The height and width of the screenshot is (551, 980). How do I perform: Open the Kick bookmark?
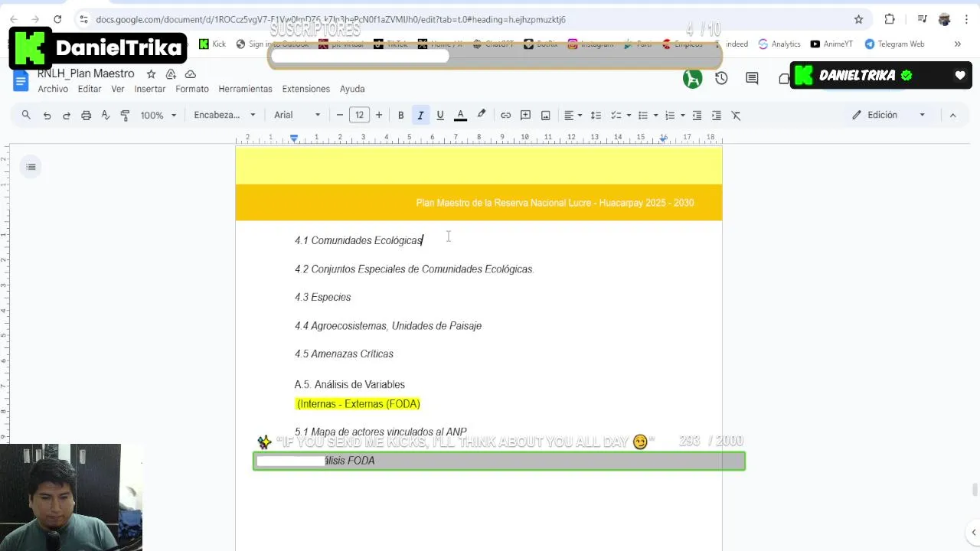pyautogui.click(x=212, y=44)
